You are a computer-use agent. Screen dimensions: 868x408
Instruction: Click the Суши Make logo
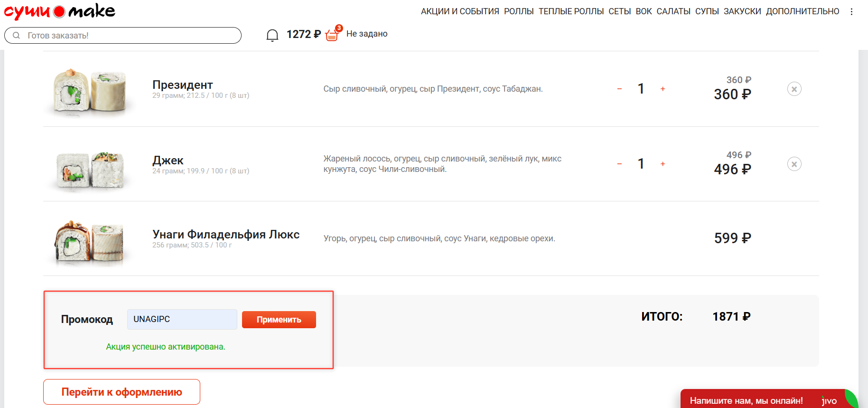click(60, 11)
